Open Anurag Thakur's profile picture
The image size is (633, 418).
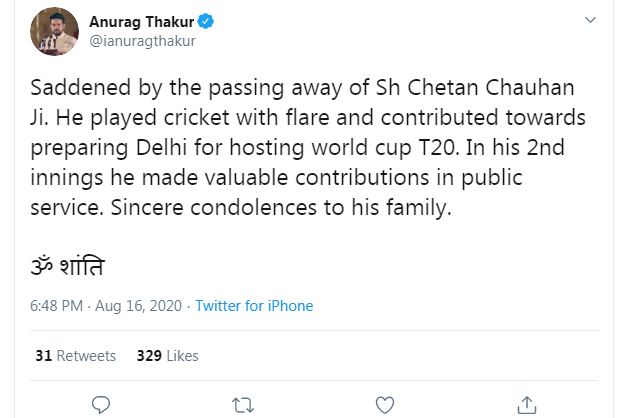point(54,31)
